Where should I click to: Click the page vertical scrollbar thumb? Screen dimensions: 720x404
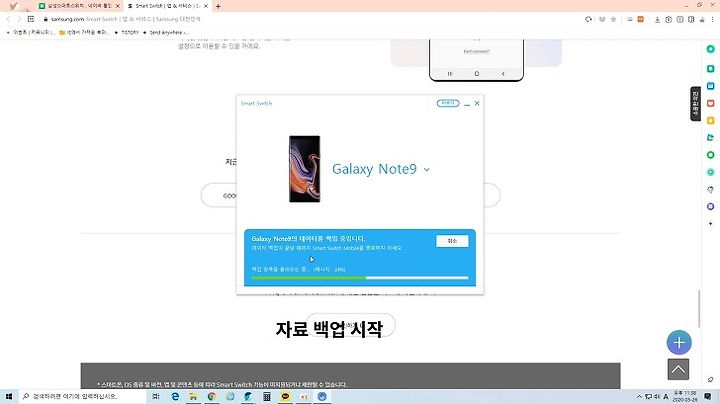[699, 309]
